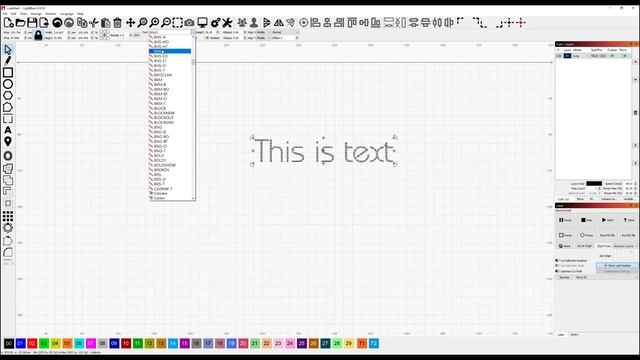The image size is (640, 360).
Task: Save the project with the floppy disk icon
Action: pyautogui.click(x=32, y=23)
